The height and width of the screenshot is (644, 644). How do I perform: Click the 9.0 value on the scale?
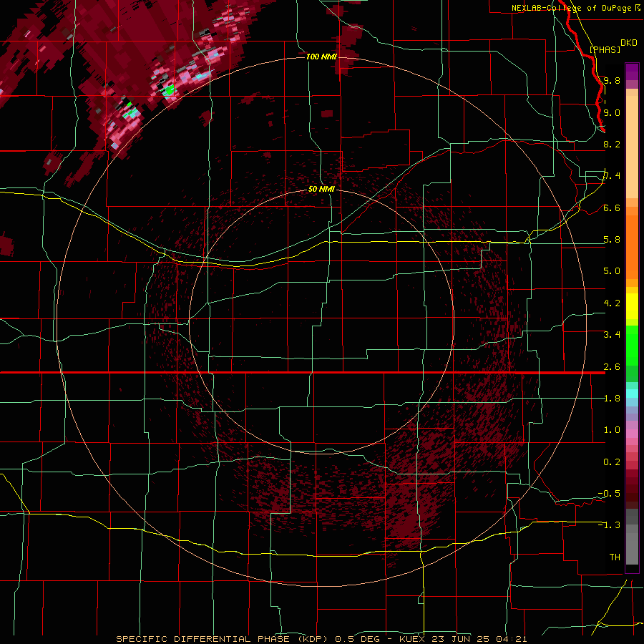(x=612, y=112)
